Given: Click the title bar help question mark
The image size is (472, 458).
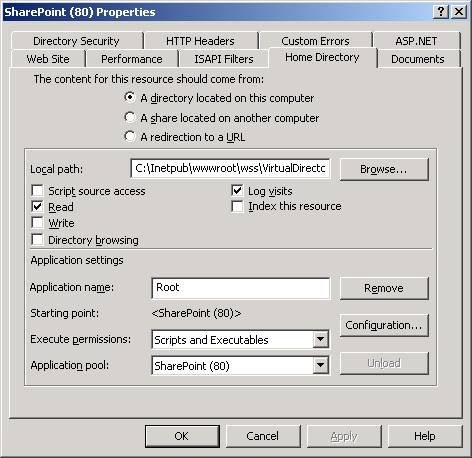Looking at the screenshot, I should (x=441, y=12).
